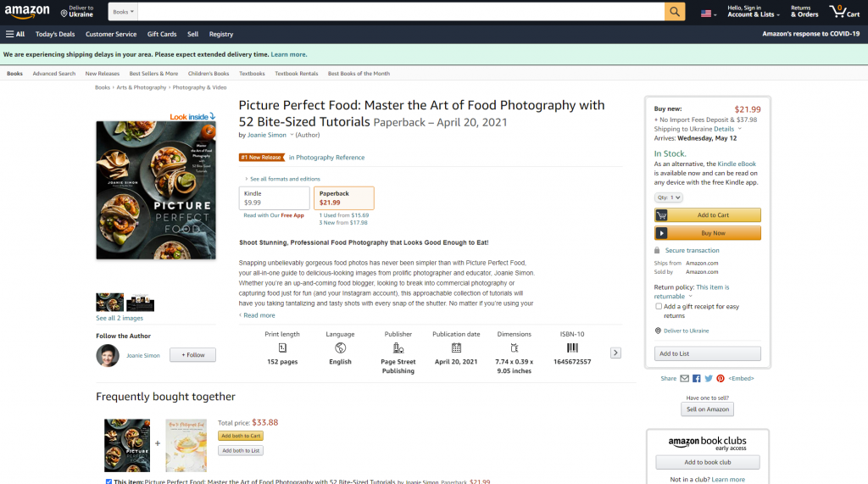Check the gift receipt checkbox
Viewport: 868px width, 484px height.
pos(659,307)
